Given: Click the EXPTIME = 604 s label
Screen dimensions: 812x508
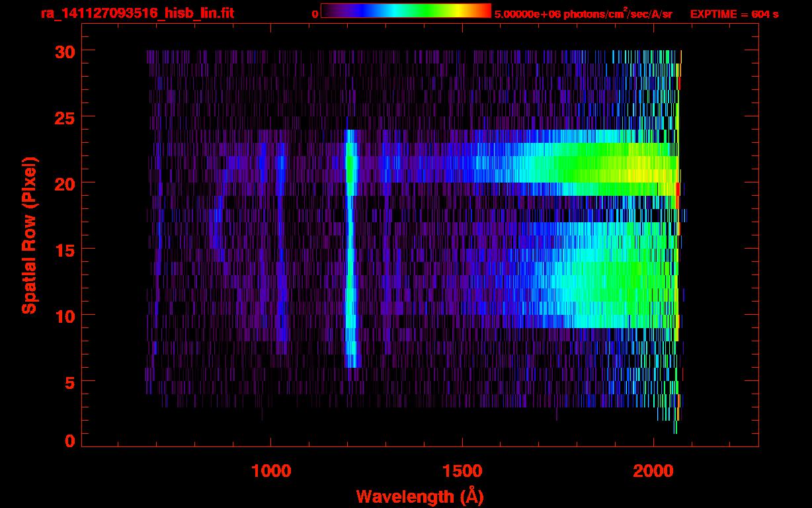Looking at the screenshot, I should (x=734, y=14).
